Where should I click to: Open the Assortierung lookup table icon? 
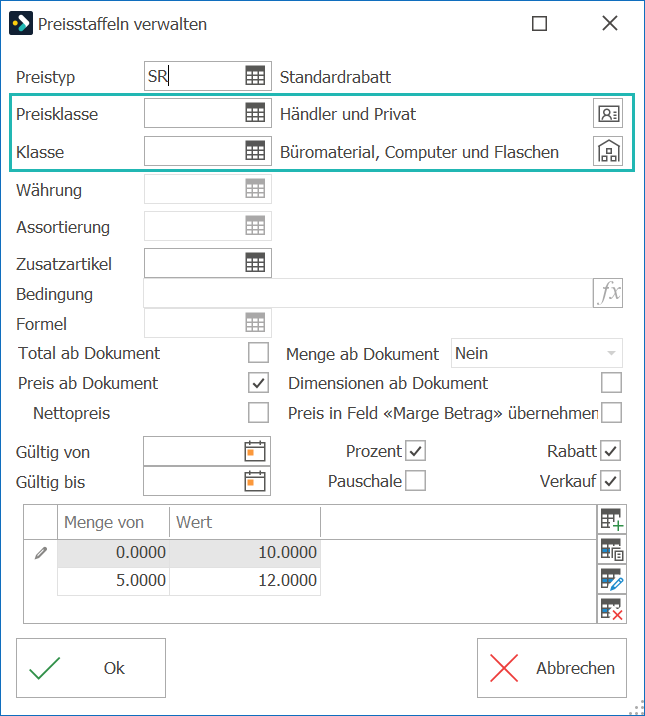click(255, 226)
